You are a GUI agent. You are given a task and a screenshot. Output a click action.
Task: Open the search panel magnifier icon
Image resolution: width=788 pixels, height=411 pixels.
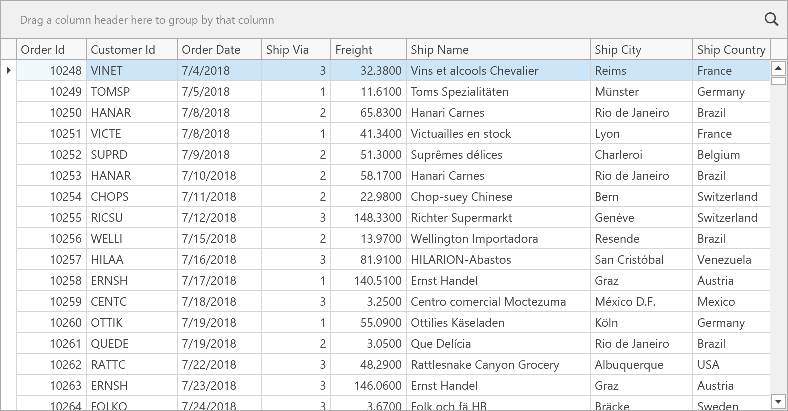[771, 19]
